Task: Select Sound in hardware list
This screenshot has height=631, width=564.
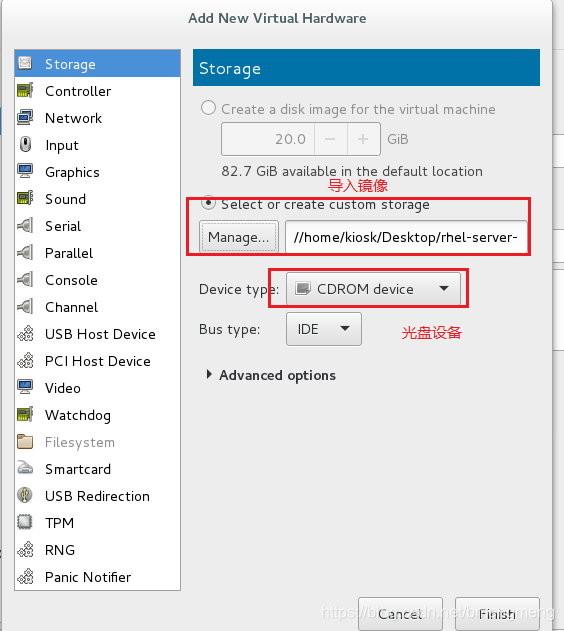Action: coord(97,198)
